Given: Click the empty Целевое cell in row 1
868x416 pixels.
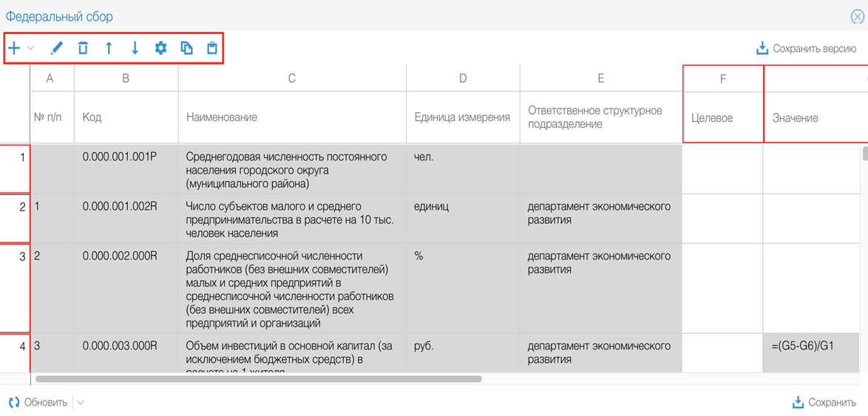Looking at the screenshot, I should tap(722, 168).
